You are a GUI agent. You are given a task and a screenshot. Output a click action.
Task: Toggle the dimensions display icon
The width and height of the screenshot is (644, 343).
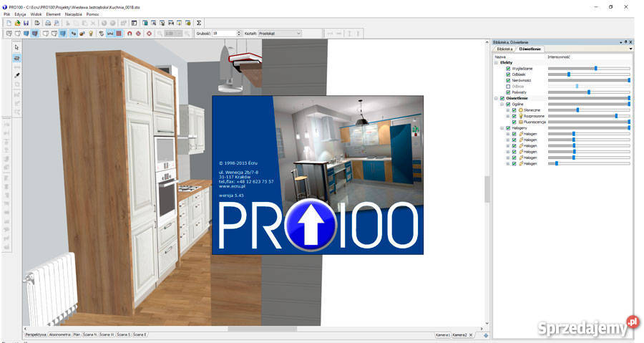pos(110,33)
